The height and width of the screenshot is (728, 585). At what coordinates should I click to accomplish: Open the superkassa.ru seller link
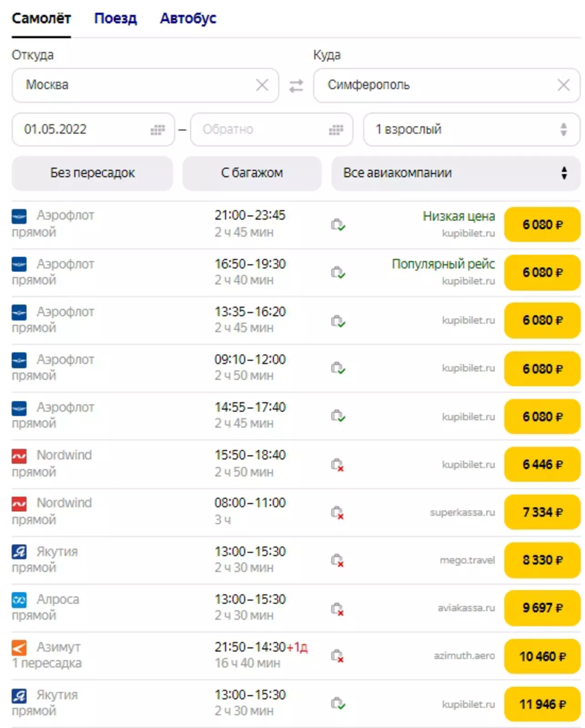tap(462, 513)
